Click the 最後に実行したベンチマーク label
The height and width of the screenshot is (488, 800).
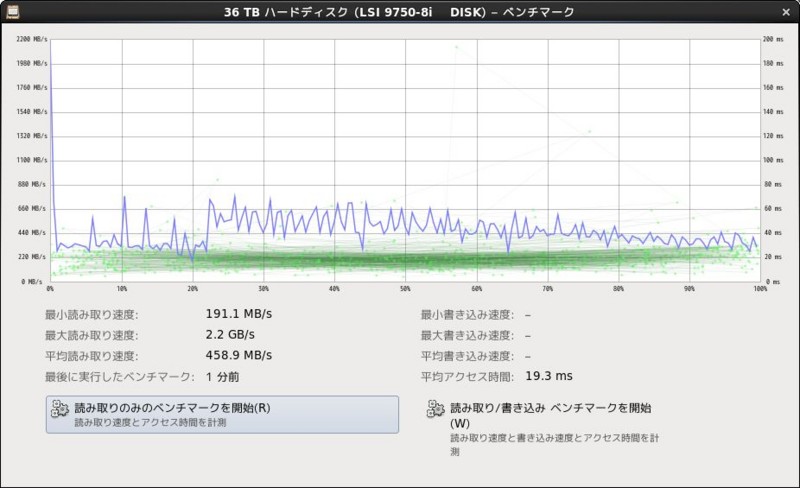point(119,377)
